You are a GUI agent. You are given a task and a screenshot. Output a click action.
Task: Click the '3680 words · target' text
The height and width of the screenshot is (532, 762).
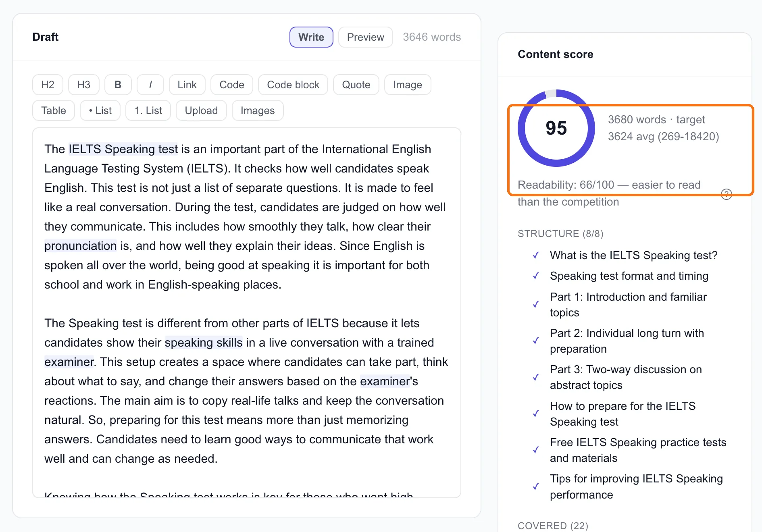pyautogui.click(x=656, y=120)
